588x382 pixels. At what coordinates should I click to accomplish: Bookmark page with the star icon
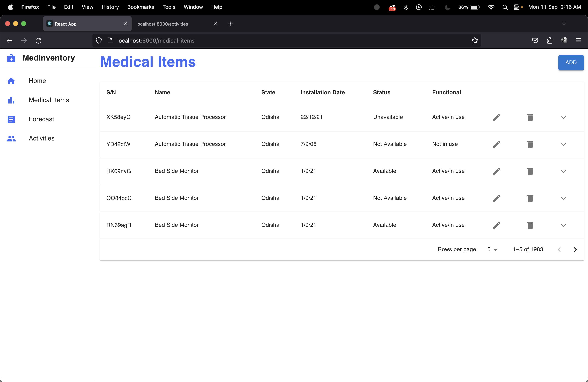point(474,41)
